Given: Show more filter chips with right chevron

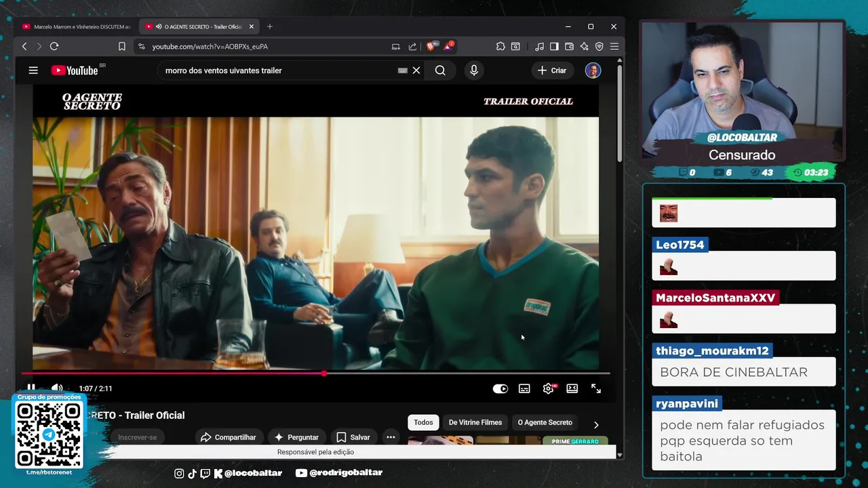Looking at the screenshot, I should tap(596, 424).
